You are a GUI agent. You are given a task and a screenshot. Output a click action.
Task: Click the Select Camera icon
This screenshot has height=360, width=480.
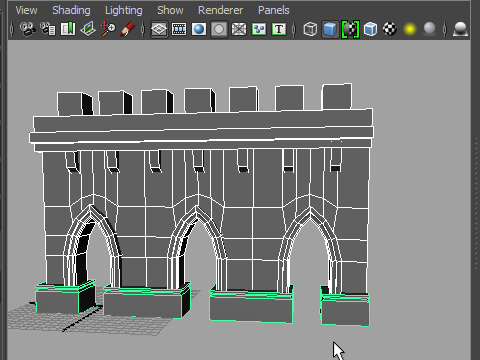click(28, 29)
